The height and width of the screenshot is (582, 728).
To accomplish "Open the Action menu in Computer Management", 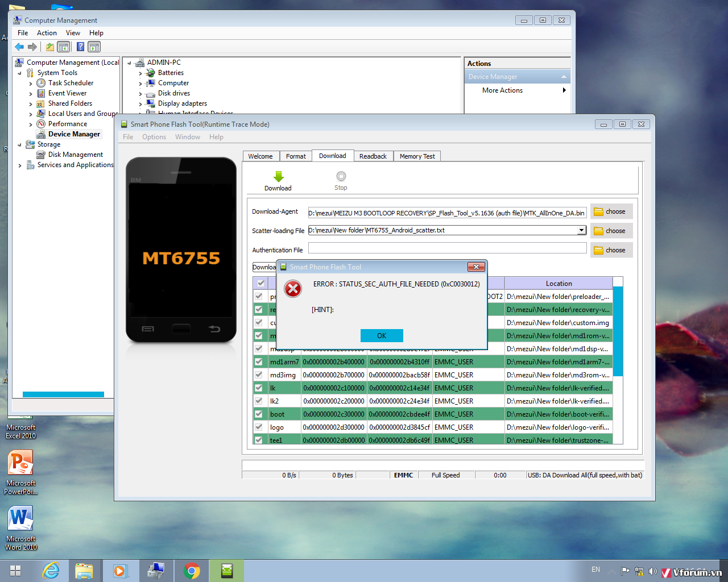I will (x=47, y=33).
